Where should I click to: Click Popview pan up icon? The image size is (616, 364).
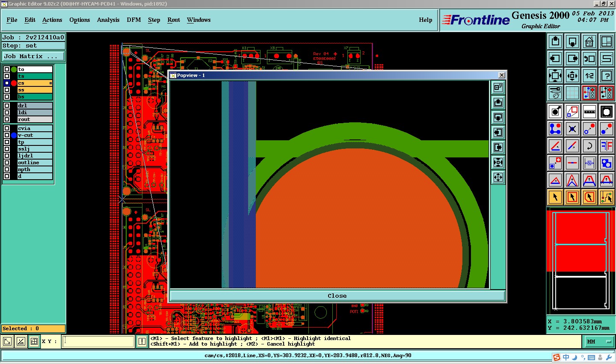coord(498,103)
